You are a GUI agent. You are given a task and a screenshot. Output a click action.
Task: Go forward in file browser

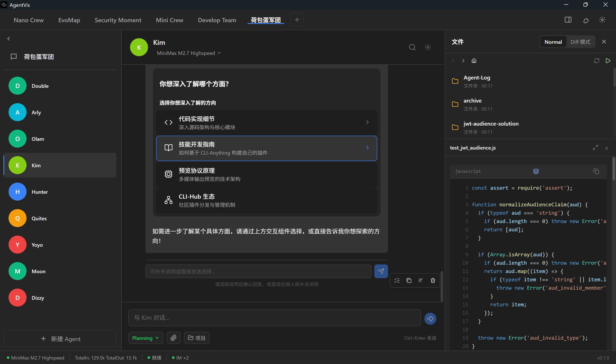tap(463, 61)
